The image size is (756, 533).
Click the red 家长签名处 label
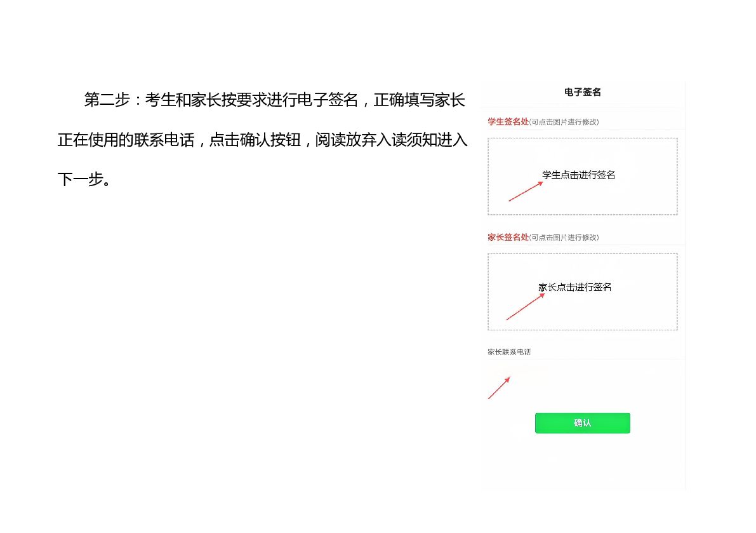coord(508,237)
